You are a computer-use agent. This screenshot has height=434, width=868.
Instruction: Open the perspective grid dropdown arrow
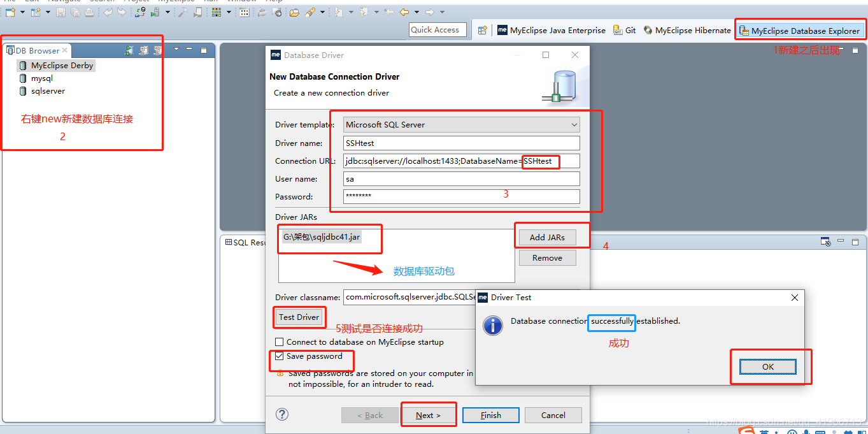(229, 12)
